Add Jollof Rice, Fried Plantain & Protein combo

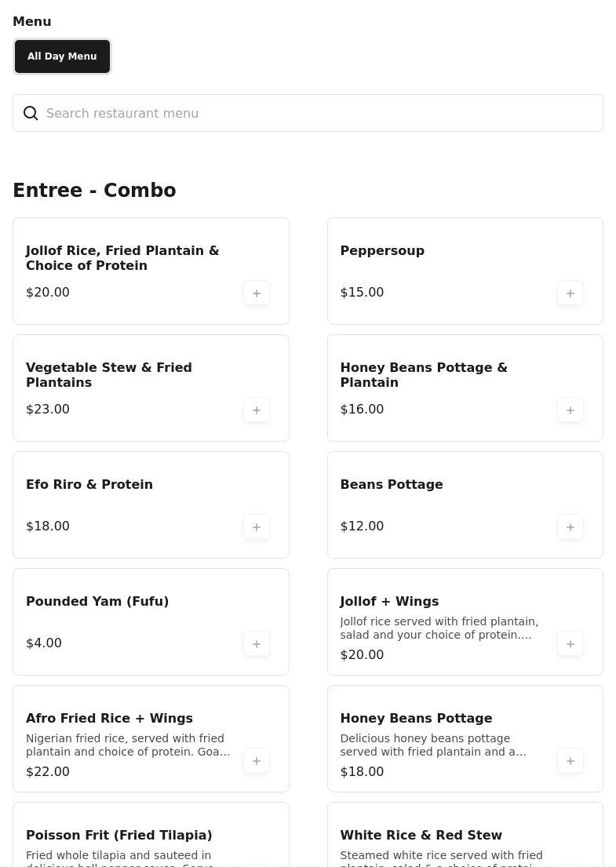pyautogui.click(x=257, y=293)
